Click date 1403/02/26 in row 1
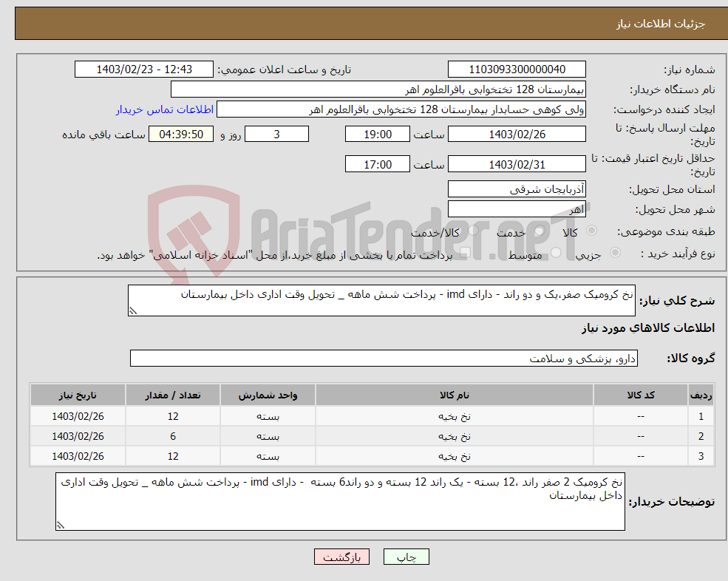The height and width of the screenshot is (581, 728). coord(78,417)
